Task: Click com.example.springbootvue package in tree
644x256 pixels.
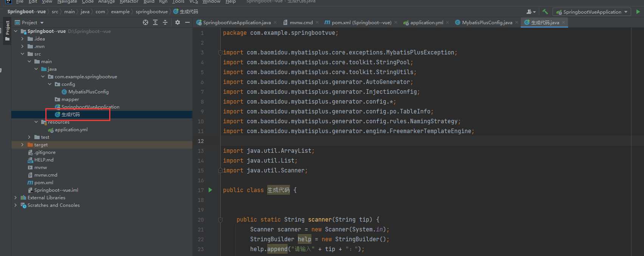Action: point(86,77)
